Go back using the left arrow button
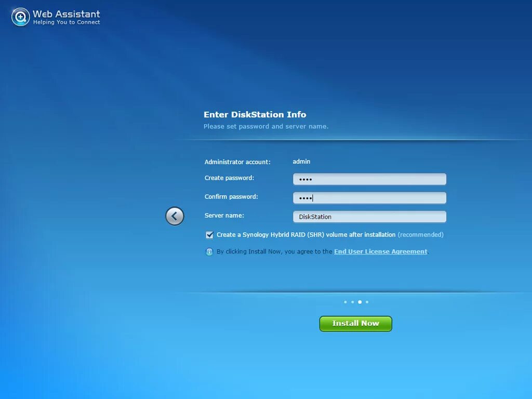The height and width of the screenshot is (399, 532). coord(175,216)
